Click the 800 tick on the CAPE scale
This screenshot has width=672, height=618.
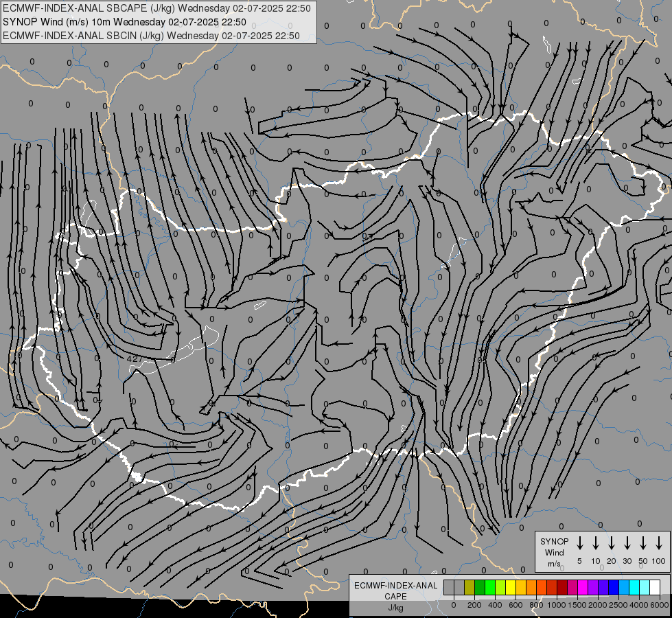click(x=536, y=605)
